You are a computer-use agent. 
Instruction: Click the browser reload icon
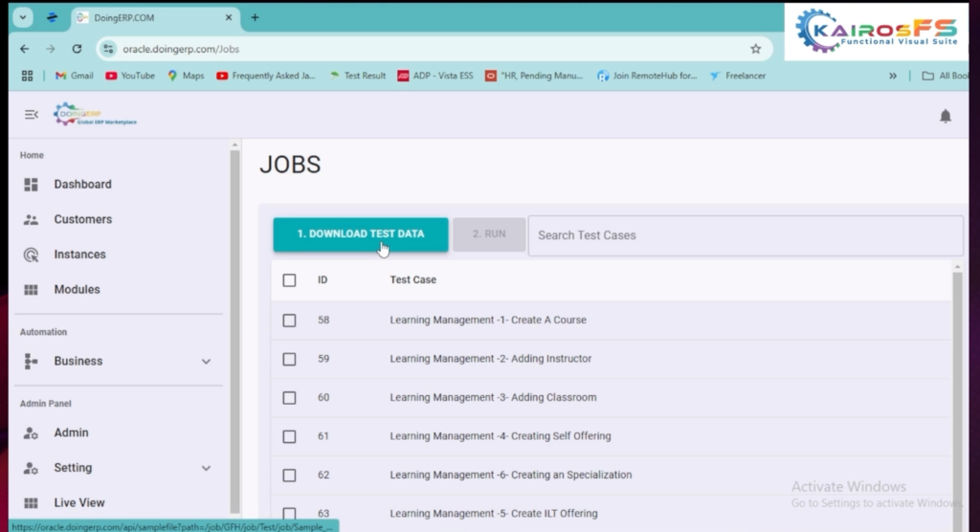(77, 49)
